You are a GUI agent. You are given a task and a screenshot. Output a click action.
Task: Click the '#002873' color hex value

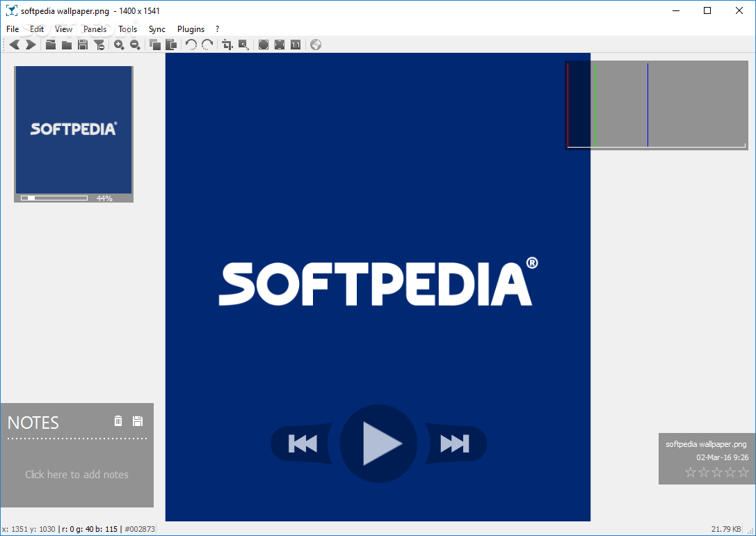click(140, 529)
